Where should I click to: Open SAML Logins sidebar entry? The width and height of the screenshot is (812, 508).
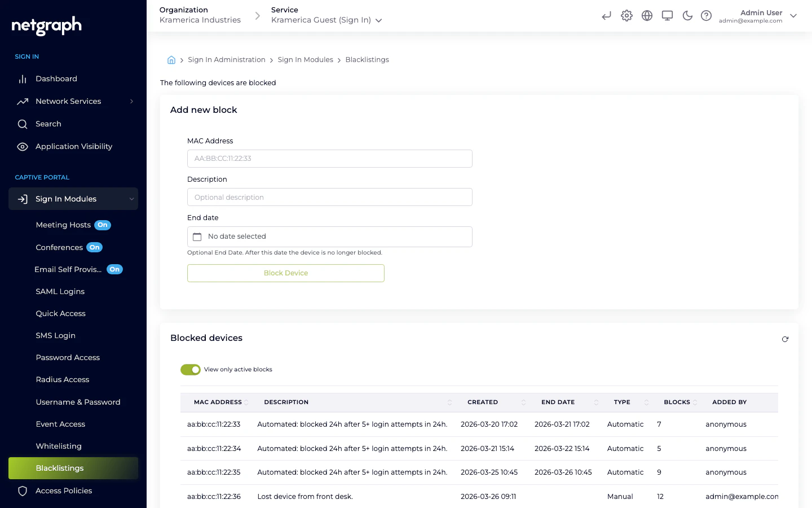pyautogui.click(x=60, y=291)
